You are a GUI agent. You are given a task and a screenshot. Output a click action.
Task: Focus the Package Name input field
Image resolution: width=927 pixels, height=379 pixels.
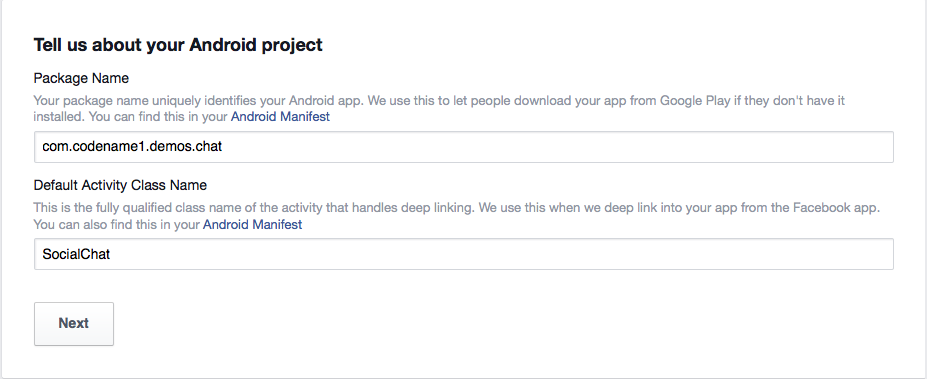click(464, 147)
